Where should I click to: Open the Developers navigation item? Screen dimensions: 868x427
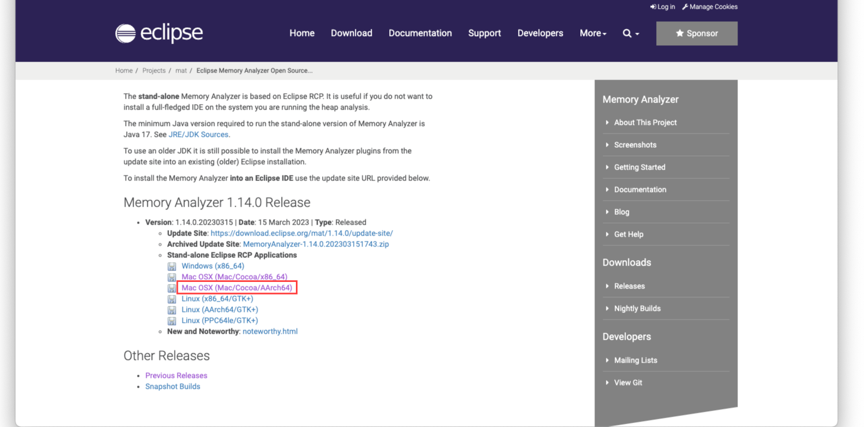(x=540, y=33)
